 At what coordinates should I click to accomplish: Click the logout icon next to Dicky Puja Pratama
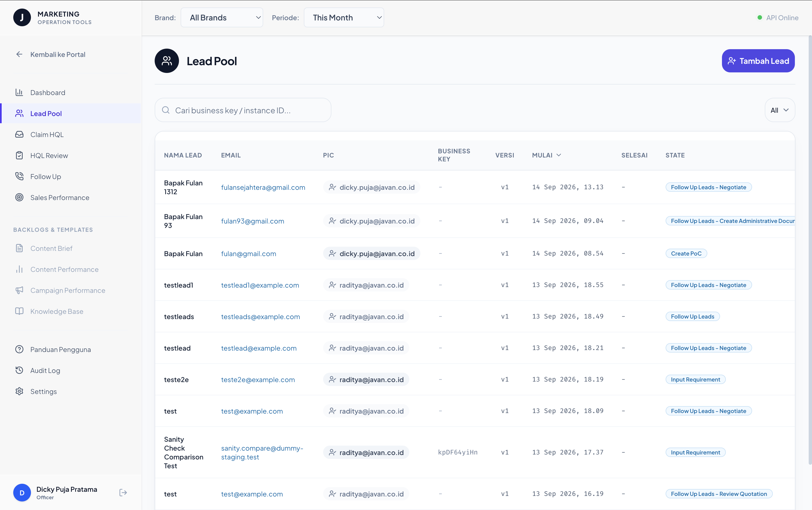point(123,493)
